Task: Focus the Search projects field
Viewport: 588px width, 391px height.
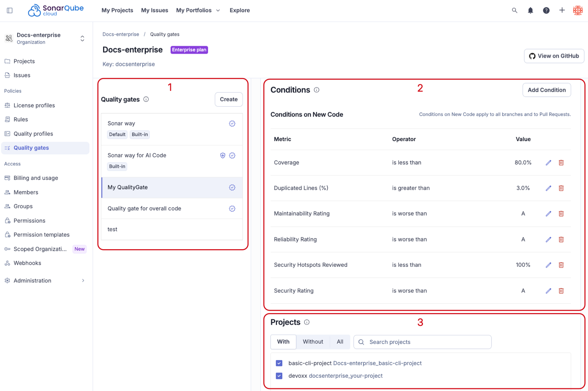Action: [x=423, y=342]
